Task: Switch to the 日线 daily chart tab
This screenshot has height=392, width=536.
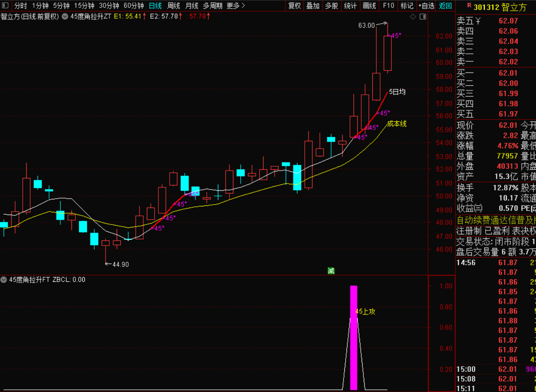Action: (155, 6)
